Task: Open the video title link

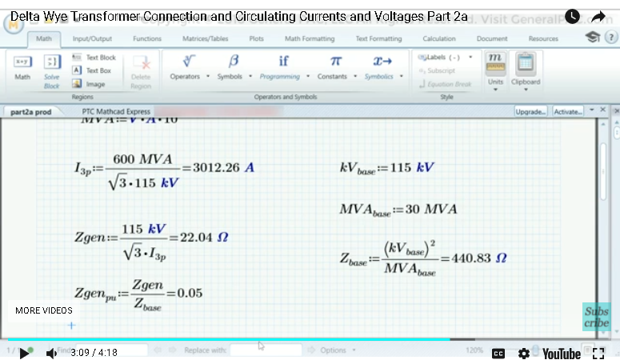Action: (x=239, y=17)
